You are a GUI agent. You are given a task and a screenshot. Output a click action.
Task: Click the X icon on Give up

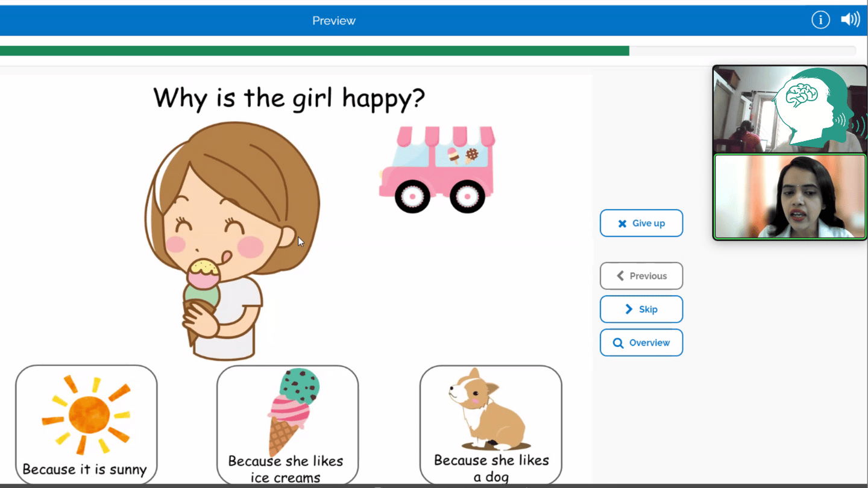(622, 224)
